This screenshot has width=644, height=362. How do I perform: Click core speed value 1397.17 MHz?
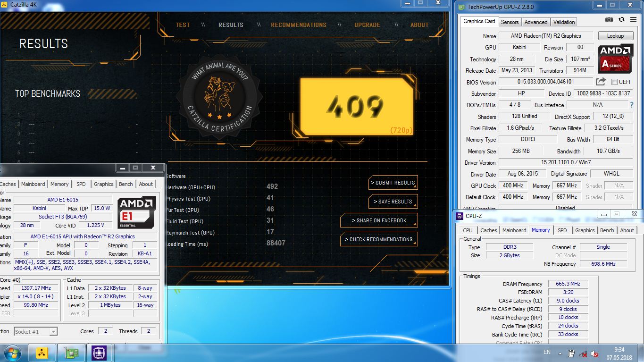point(36,288)
